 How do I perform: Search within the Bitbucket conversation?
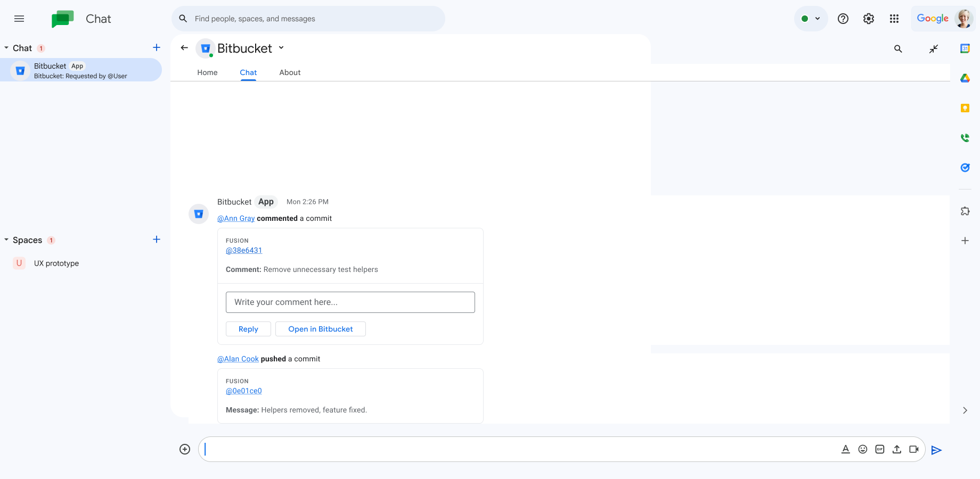[898, 49]
